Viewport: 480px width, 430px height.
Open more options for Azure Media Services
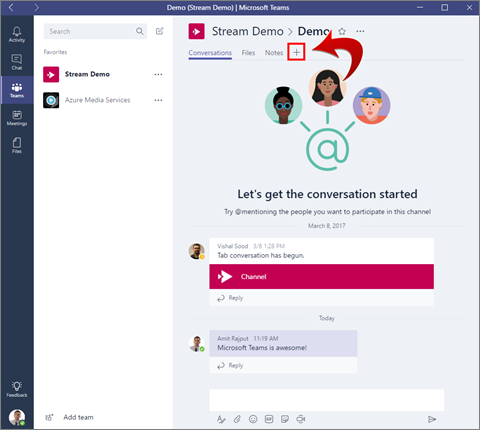pos(158,100)
